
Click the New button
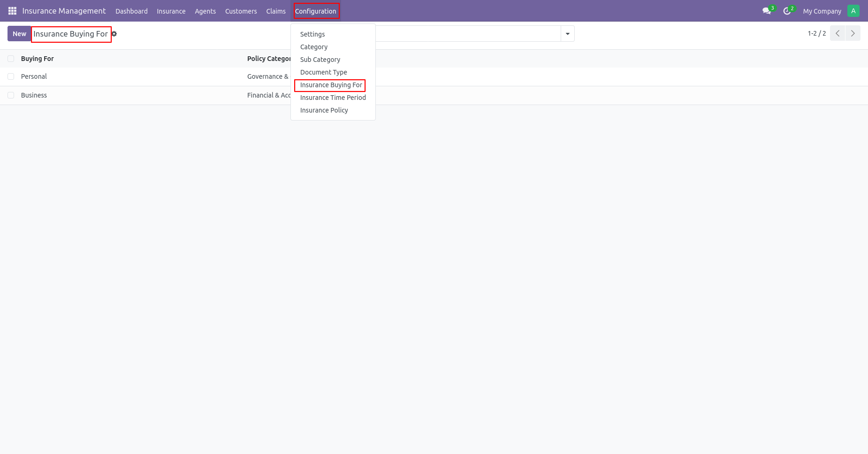click(x=19, y=34)
